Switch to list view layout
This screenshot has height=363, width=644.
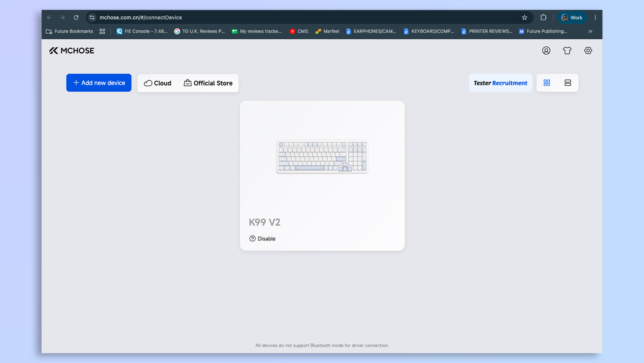(x=568, y=83)
